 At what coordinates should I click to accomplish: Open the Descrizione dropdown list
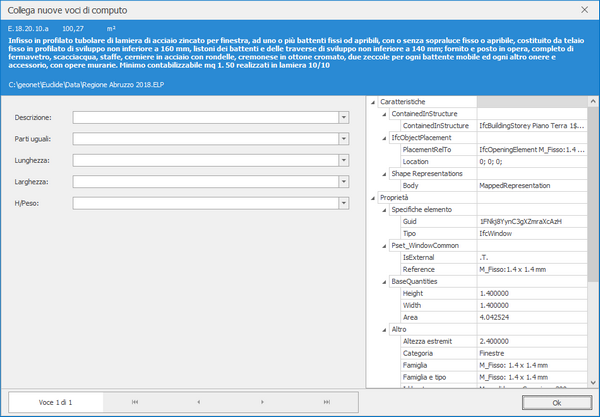click(x=344, y=117)
